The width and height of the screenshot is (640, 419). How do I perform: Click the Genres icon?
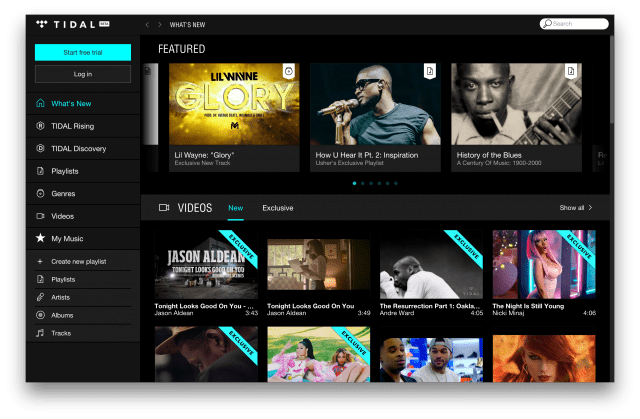(x=40, y=193)
